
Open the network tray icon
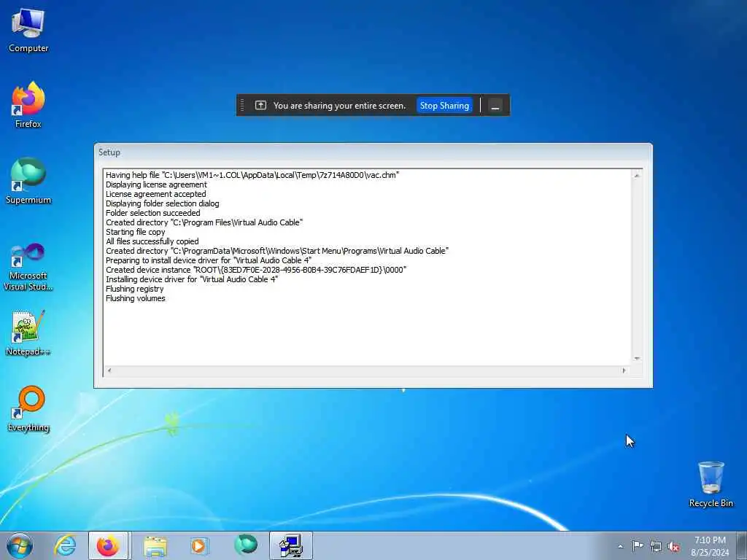656,547
